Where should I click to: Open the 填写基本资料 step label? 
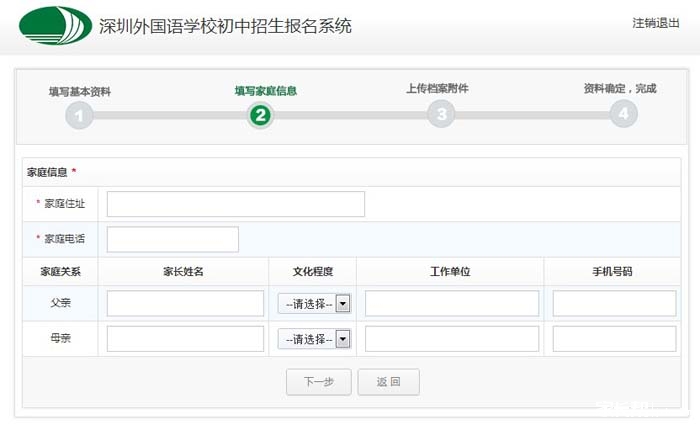(x=80, y=91)
